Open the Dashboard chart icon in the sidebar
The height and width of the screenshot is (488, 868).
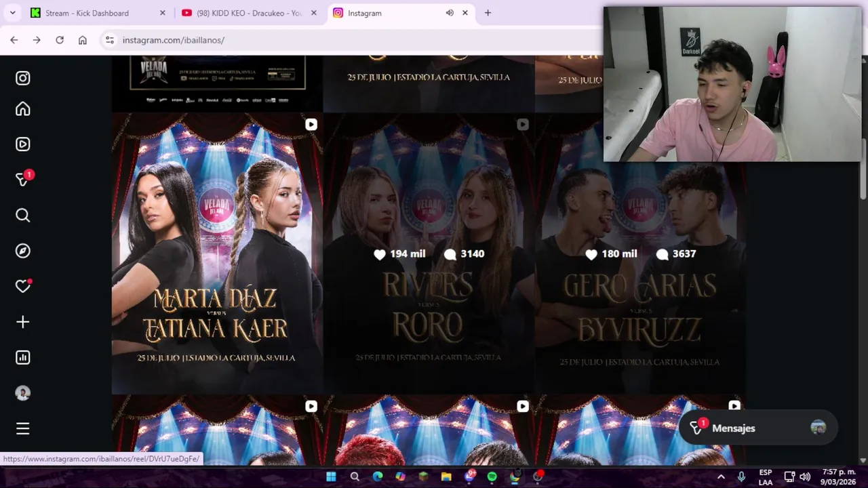point(23,357)
